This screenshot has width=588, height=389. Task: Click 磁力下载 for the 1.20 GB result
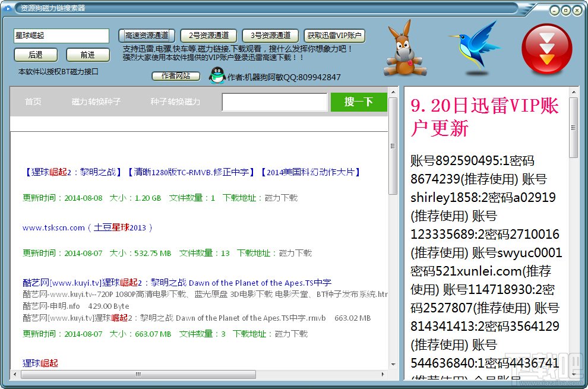(x=282, y=198)
